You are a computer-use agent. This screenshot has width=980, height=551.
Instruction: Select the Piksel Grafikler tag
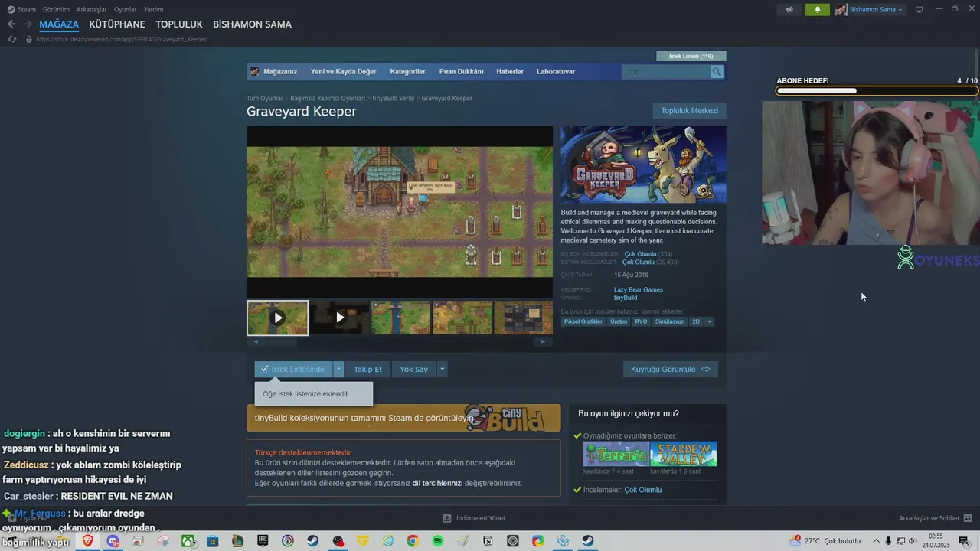[x=583, y=321]
